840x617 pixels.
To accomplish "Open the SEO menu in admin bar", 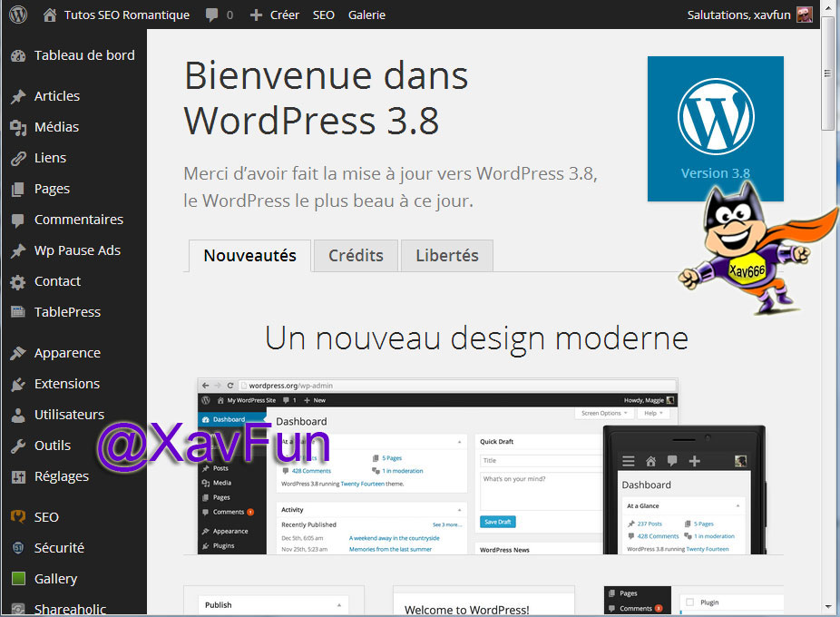I will [324, 15].
